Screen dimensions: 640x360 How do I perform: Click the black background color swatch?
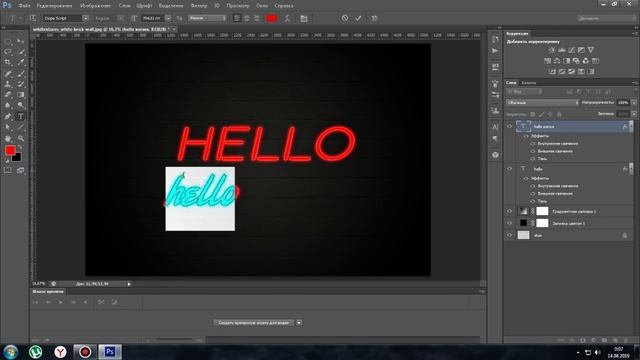point(18,158)
